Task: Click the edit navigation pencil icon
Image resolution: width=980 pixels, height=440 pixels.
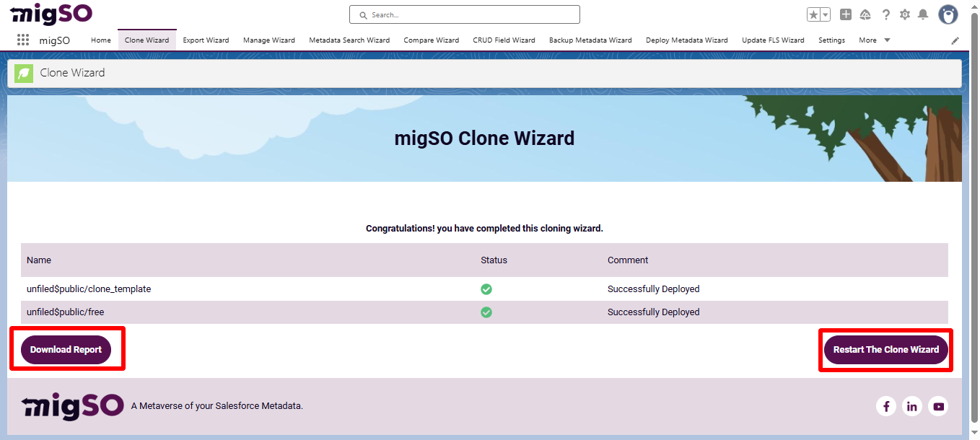Action: point(955,41)
